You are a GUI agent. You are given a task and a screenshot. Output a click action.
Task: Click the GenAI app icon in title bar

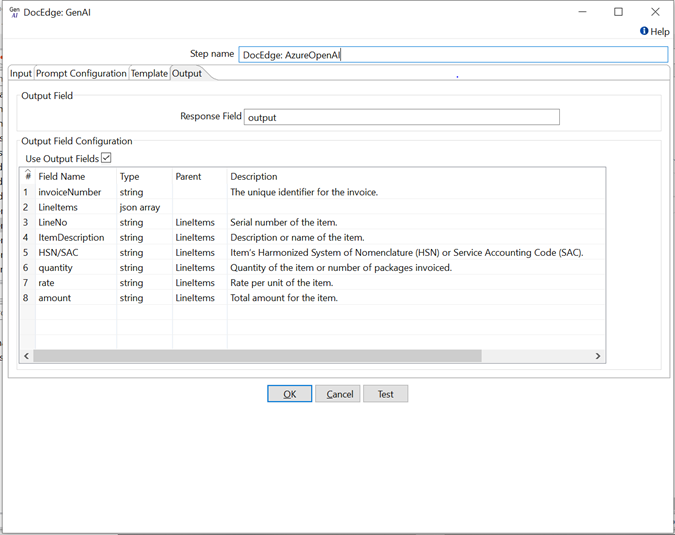(x=14, y=12)
